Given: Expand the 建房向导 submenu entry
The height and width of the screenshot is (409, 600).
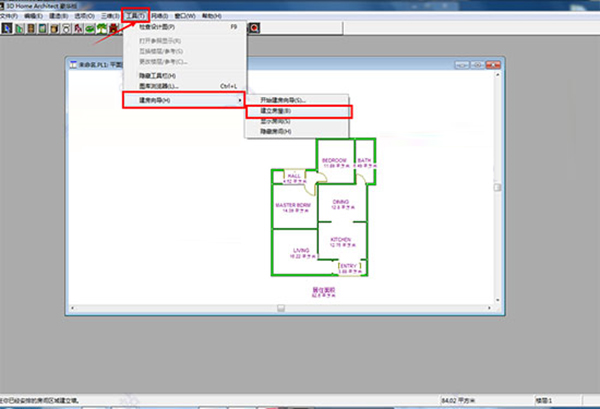Looking at the screenshot, I should coord(184,100).
